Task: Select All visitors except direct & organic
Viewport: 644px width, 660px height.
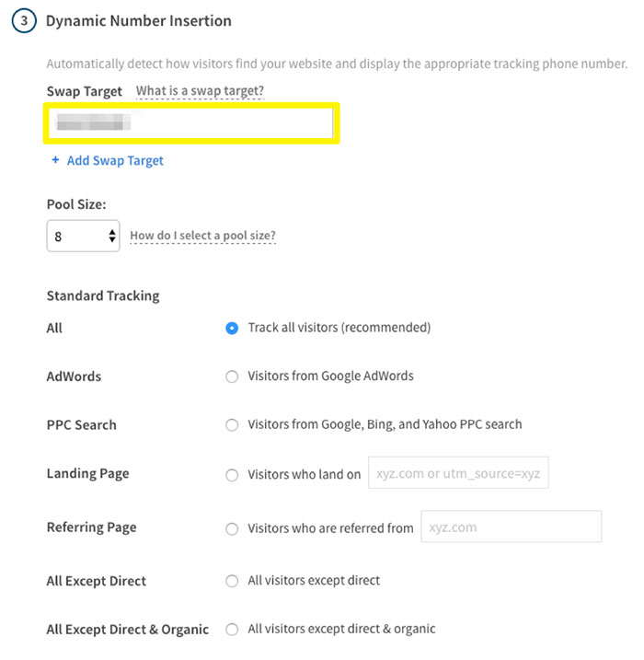Action: [232, 630]
